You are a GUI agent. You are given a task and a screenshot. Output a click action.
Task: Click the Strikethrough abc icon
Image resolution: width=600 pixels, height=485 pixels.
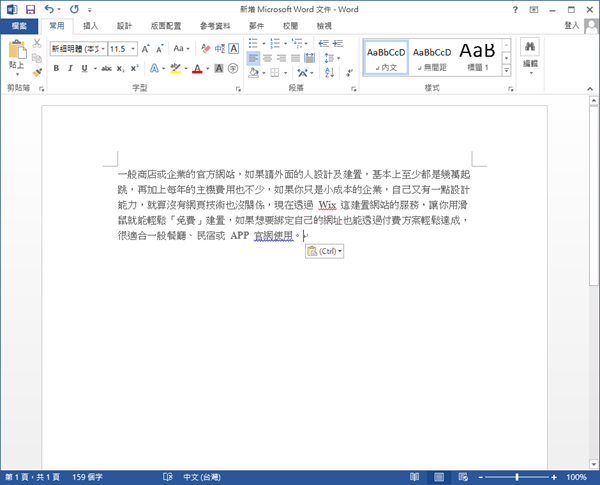point(105,69)
